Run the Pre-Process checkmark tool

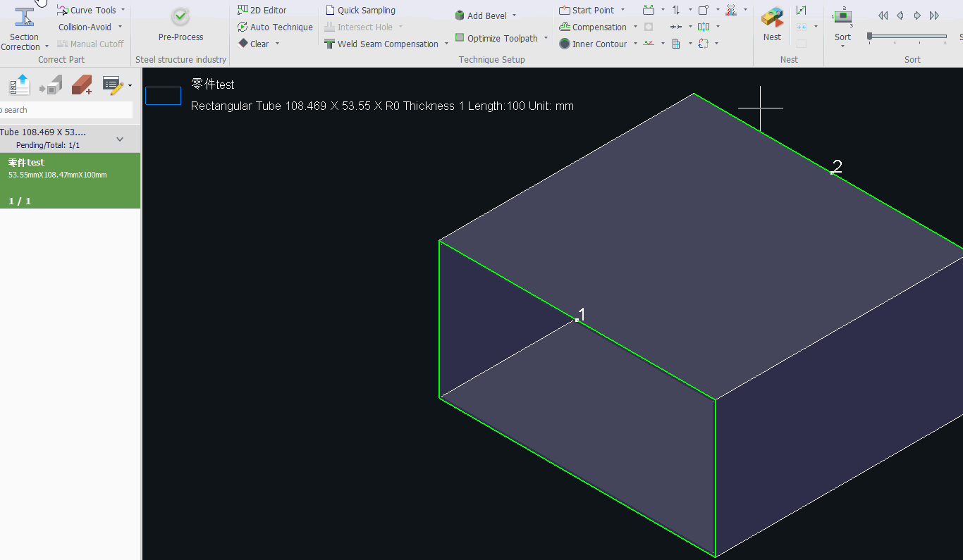(x=181, y=17)
